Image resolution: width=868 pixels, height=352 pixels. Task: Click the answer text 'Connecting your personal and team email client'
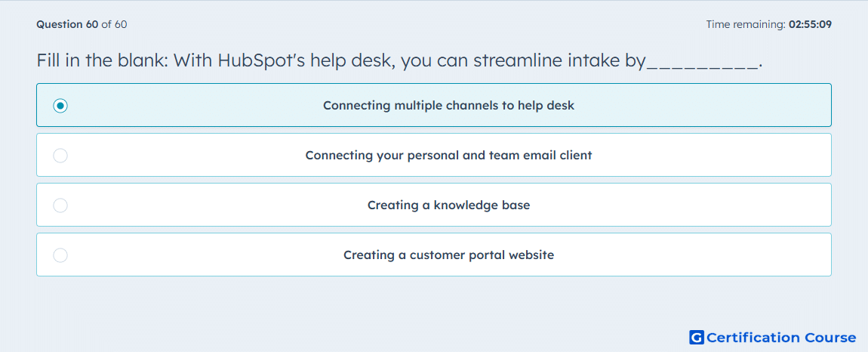click(x=449, y=155)
